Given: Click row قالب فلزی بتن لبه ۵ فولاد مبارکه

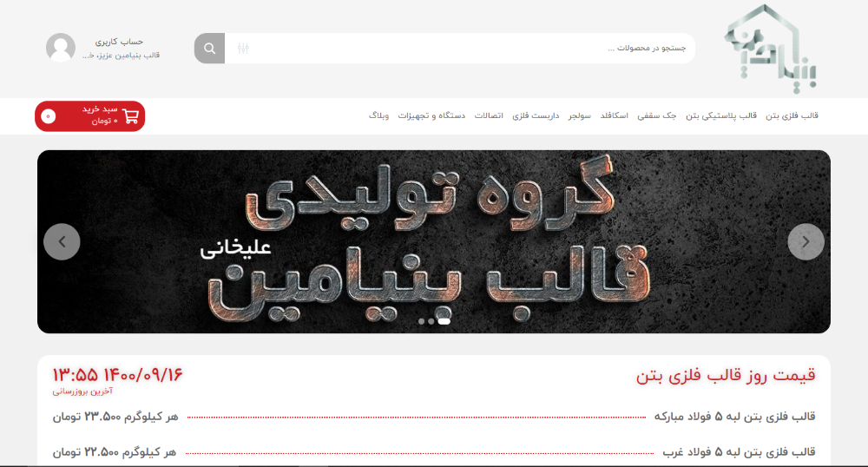Looking at the screenshot, I should tap(734, 417).
